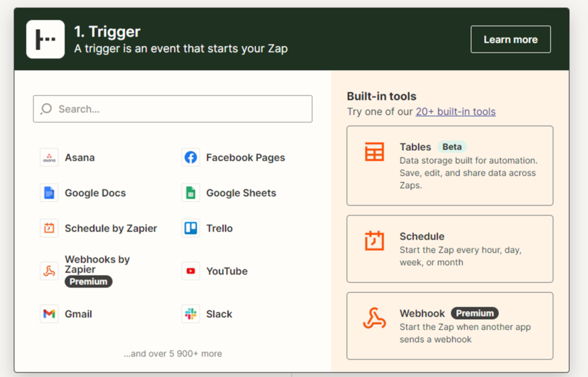The width and height of the screenshot is (588, 377).
Task: Click the Webhooks by Zapier icon
Action: click(x=49, y=271)
